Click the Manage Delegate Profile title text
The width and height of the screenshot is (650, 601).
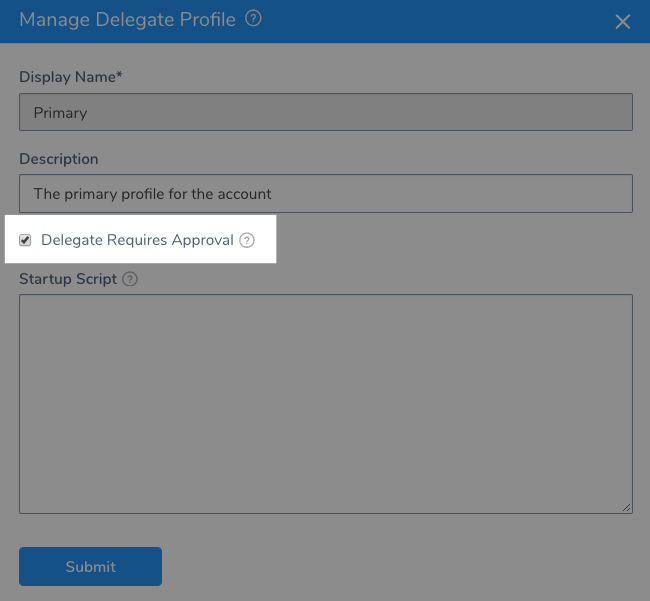pos(128,19)
